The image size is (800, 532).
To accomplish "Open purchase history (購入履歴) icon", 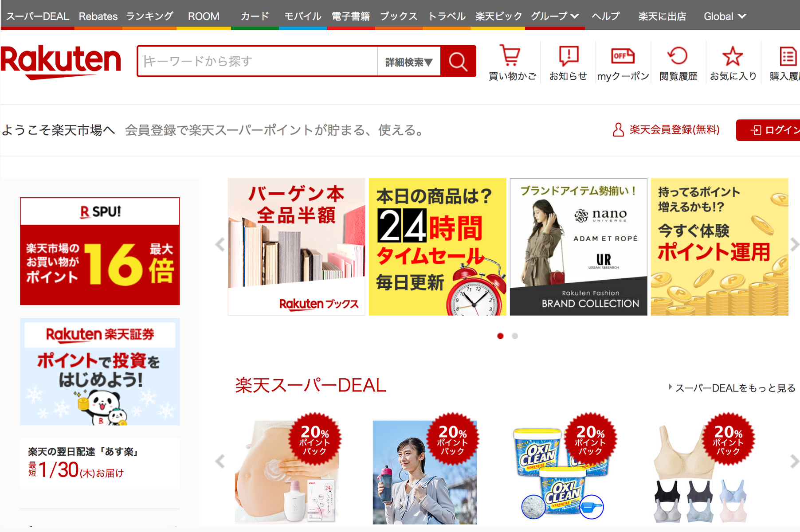I will point(786,63).
